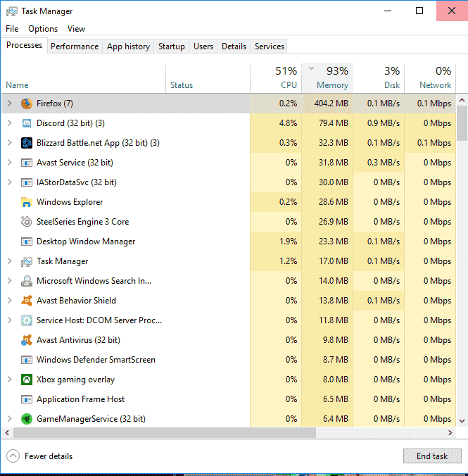Expand the IAStorDataSvc (32 bit) row
468x476 pixels.
click(10, 182)
